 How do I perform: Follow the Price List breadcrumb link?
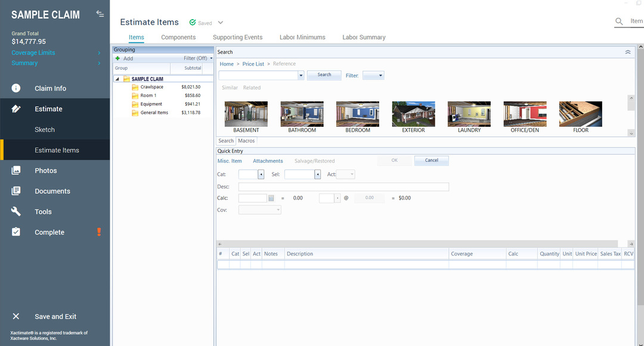(x=253, y=64)
